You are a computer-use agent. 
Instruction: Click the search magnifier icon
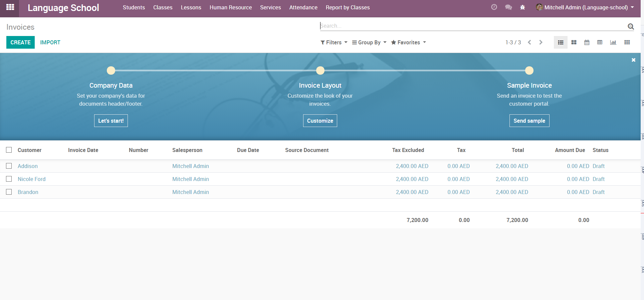pyautogui.click(x=631, y=26)
